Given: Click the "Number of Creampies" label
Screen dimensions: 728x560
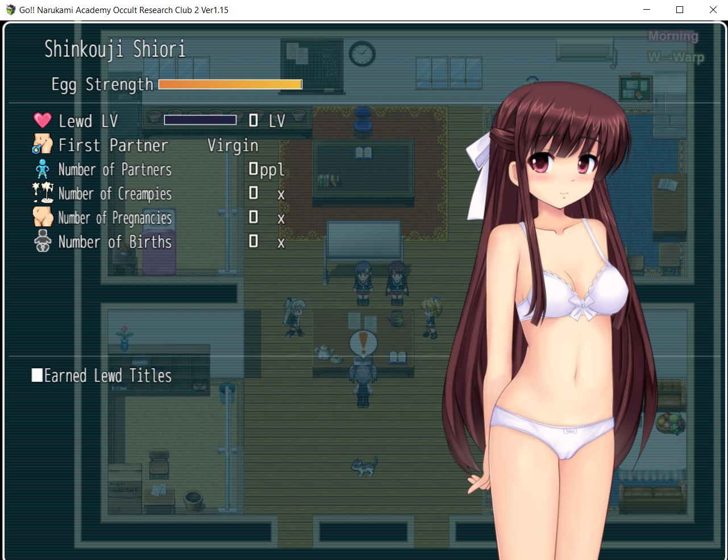Looking at the screenshot, I should pyautogui.click(x=115, y=194).
